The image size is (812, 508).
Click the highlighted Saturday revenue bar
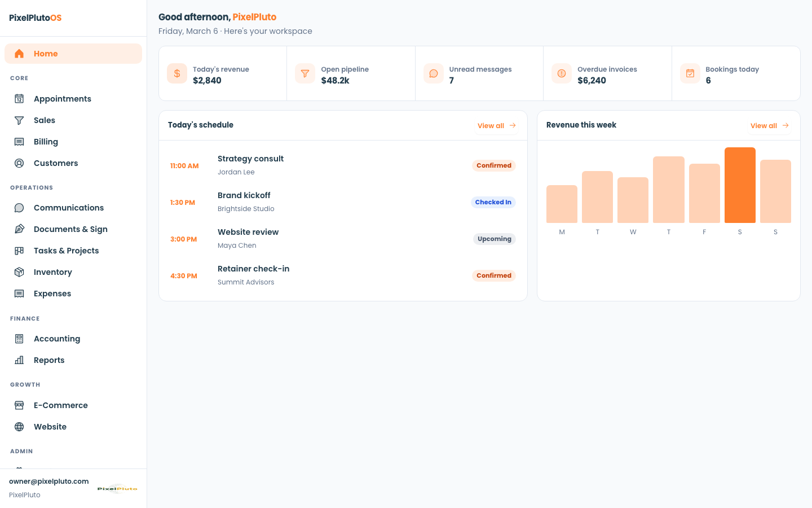click(x=740, y=185)
